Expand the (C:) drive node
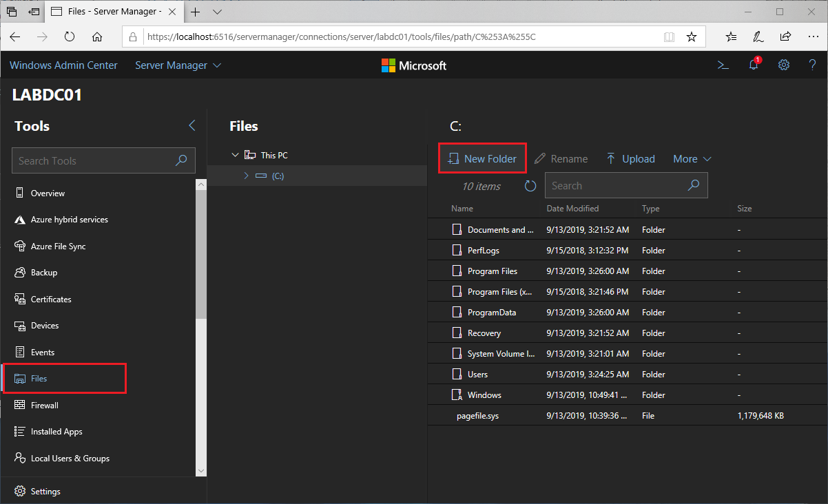The height and width of the screenshot is (504, 828). point(246,176)
